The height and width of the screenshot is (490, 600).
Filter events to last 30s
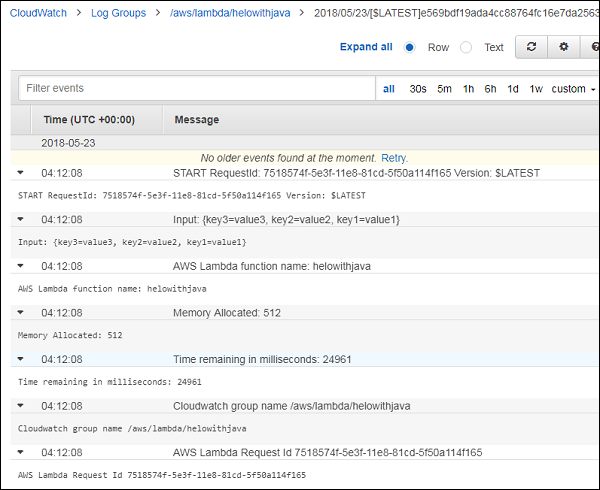point(418,89)
